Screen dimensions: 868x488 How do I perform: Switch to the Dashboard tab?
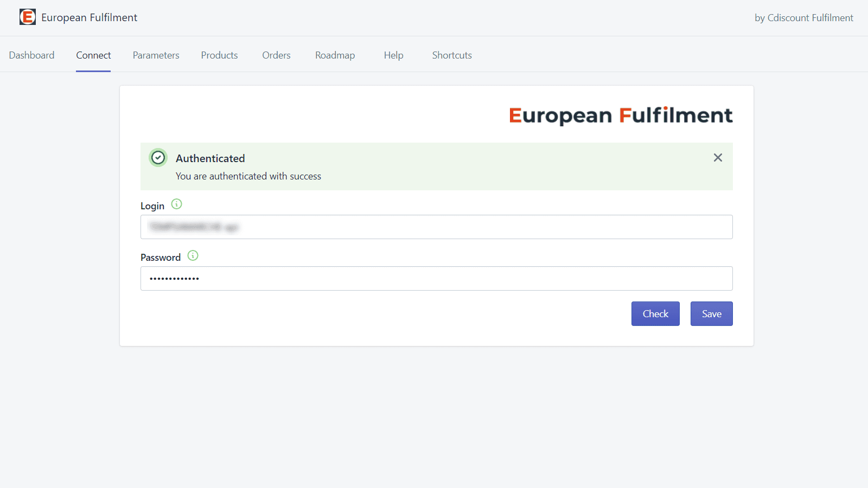pyautogui.click(x=31, y=55)
